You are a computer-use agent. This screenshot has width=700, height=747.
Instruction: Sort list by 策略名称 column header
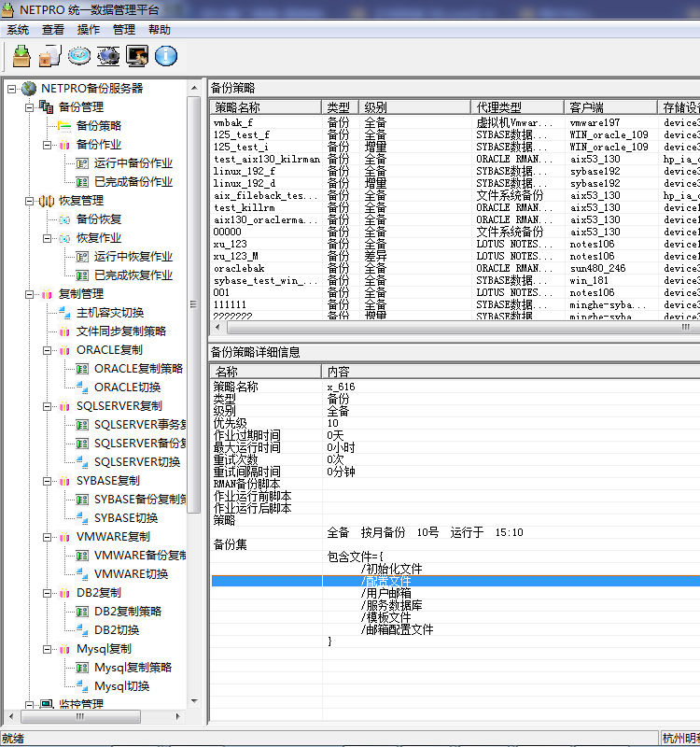(266, 107)
